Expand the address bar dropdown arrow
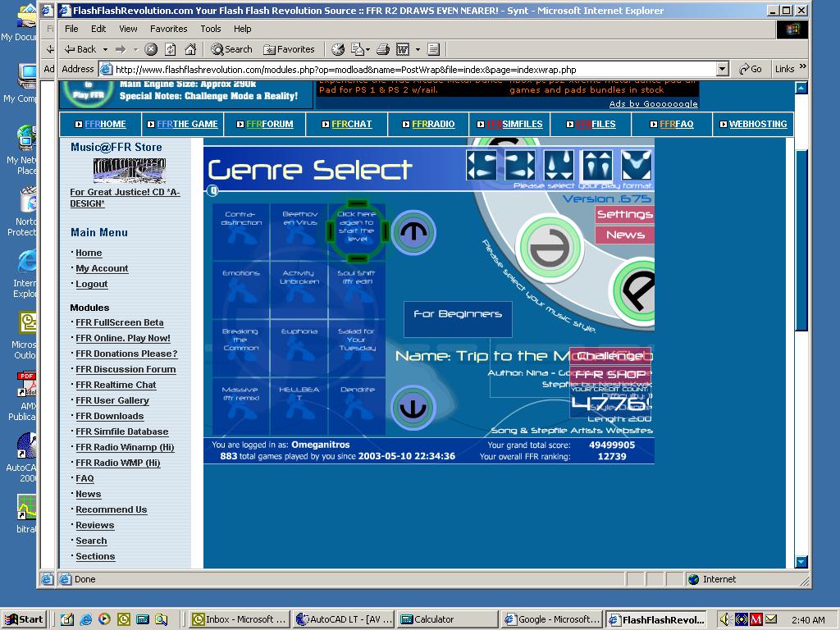Image resolution: width=840 pixels, height=630 pixels. coord(722,69)
